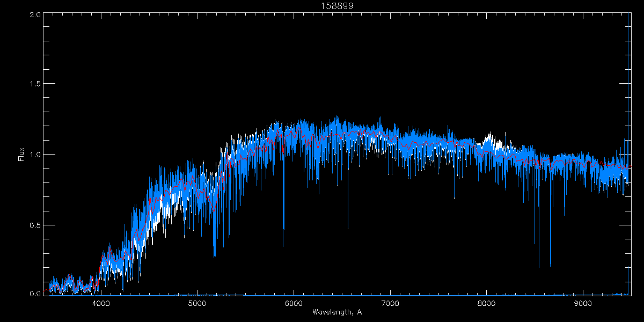644x322 pixels.
Task: Click the 0.5 flux tick label
Action: click(x=35, y=225)
